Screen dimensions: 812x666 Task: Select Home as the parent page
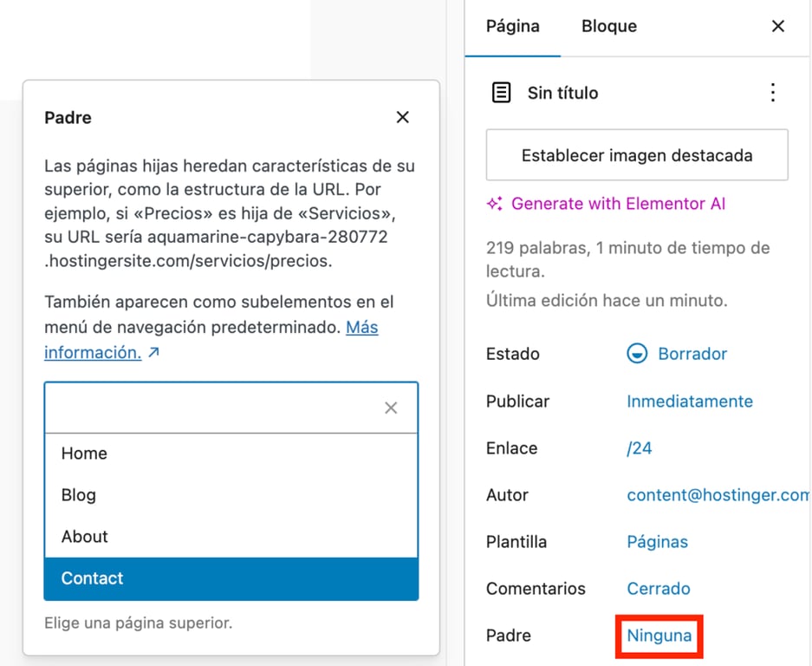[84, 453]
